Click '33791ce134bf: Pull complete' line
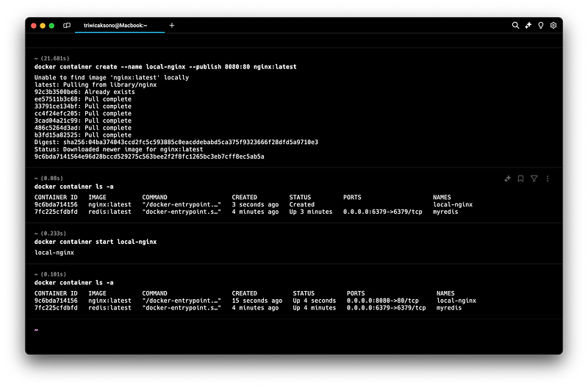This screenshot has height=388, width=588. click(x=83, y=106)
